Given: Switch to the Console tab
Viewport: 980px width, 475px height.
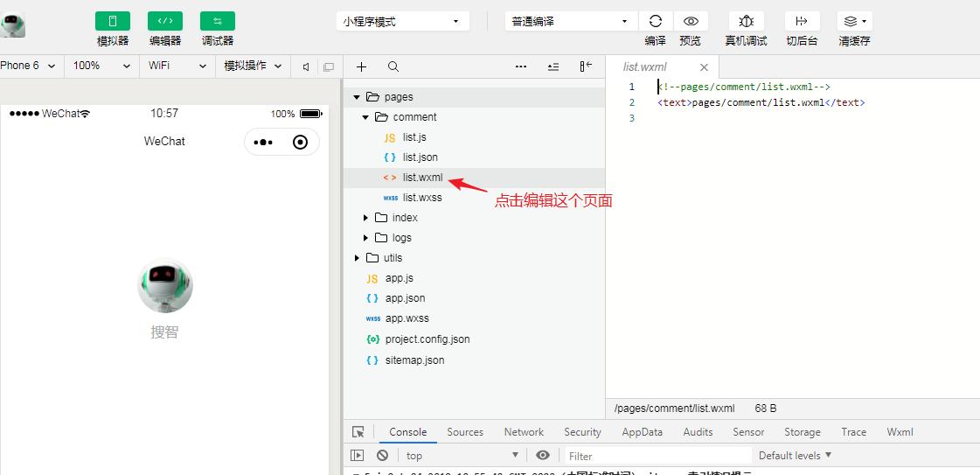Looking at the screenshot, I should point(407,432).
